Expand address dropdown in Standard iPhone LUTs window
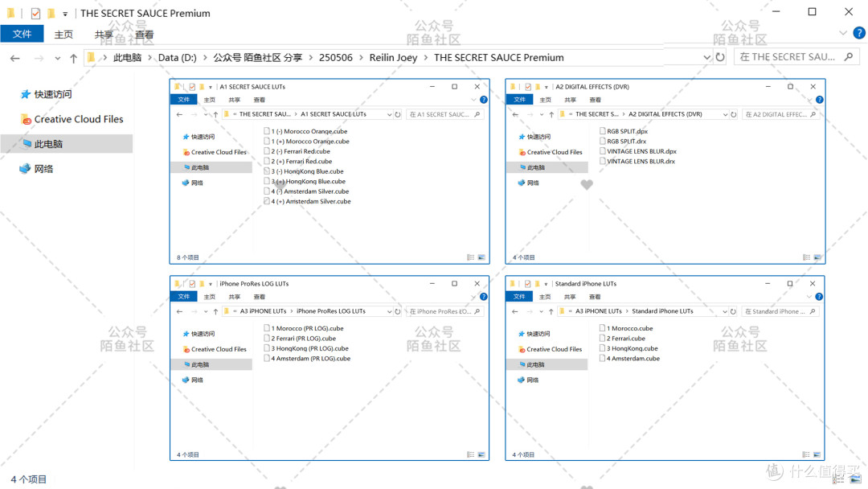 point(725,312)
